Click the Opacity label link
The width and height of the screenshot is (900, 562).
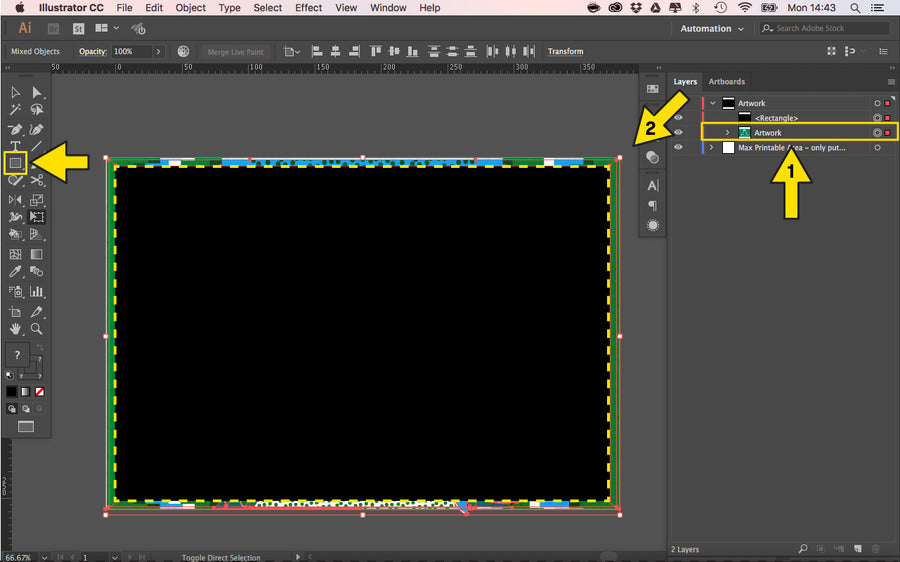(x=93, y=51)
